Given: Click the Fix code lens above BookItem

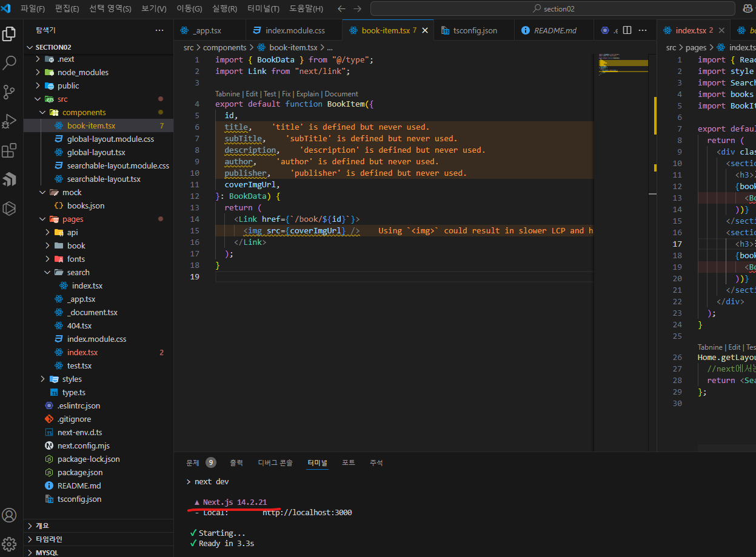Looking at the screenshot, I should coord(286,94).
